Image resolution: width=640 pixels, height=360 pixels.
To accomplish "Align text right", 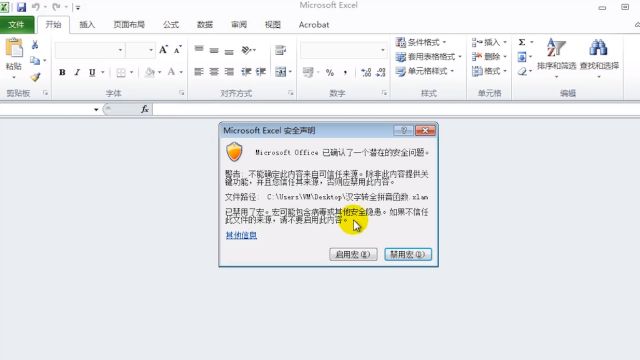I will pyautogui.click(x=229, y=72).
